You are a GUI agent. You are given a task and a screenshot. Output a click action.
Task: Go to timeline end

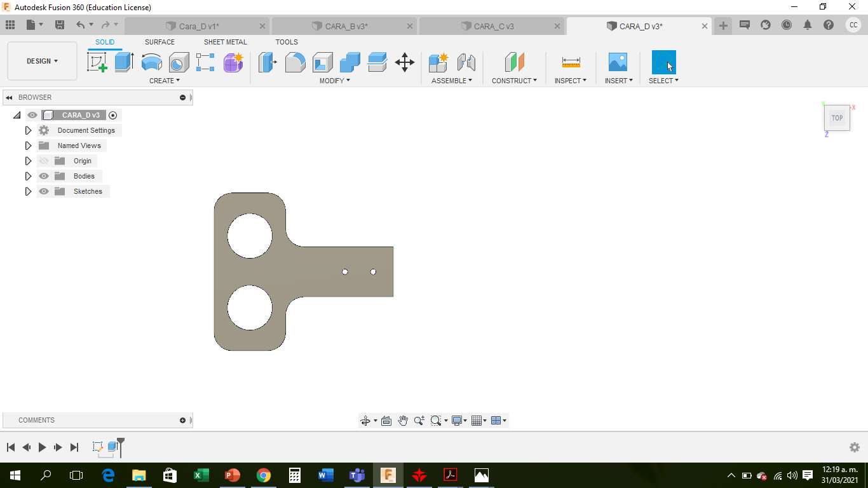[x=74, y=447]
